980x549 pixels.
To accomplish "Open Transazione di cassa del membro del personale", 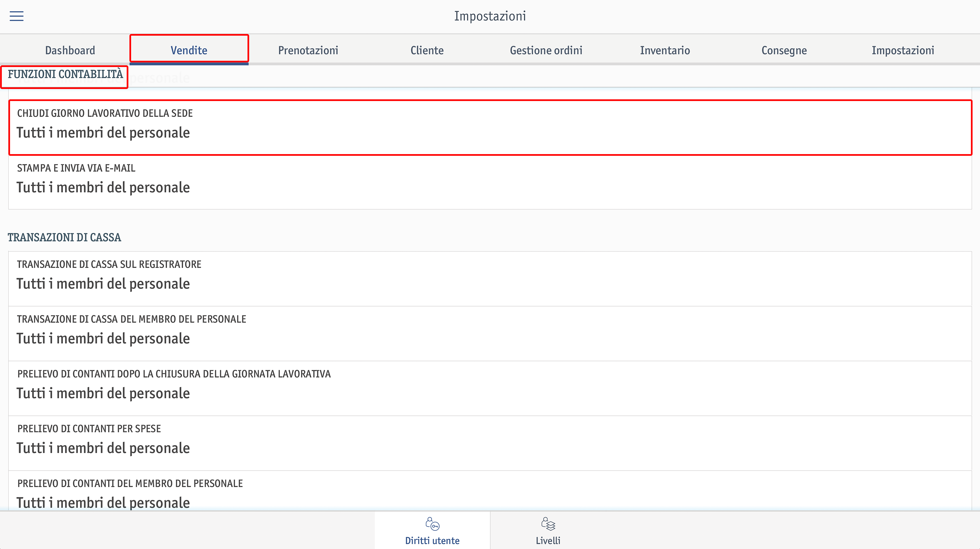I will tap(490, 333).
